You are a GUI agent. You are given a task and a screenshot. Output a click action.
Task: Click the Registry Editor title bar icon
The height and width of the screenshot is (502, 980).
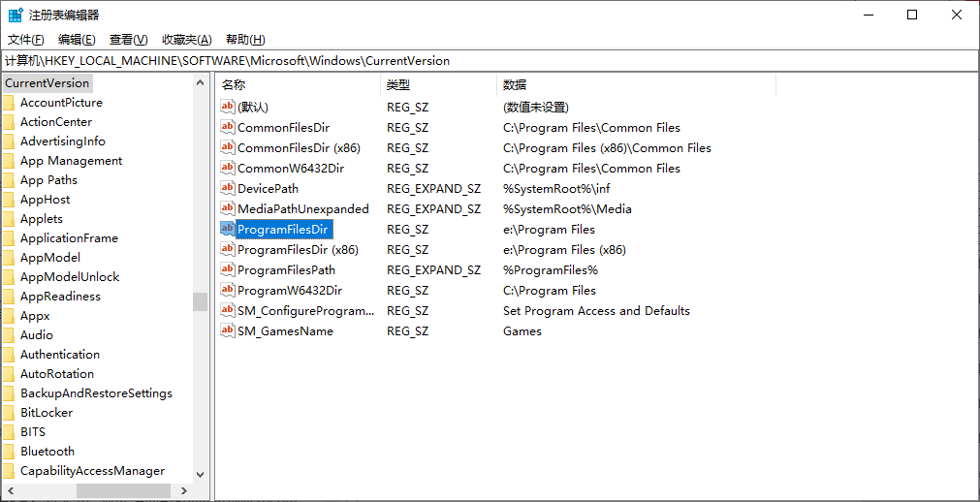point(15,15)
